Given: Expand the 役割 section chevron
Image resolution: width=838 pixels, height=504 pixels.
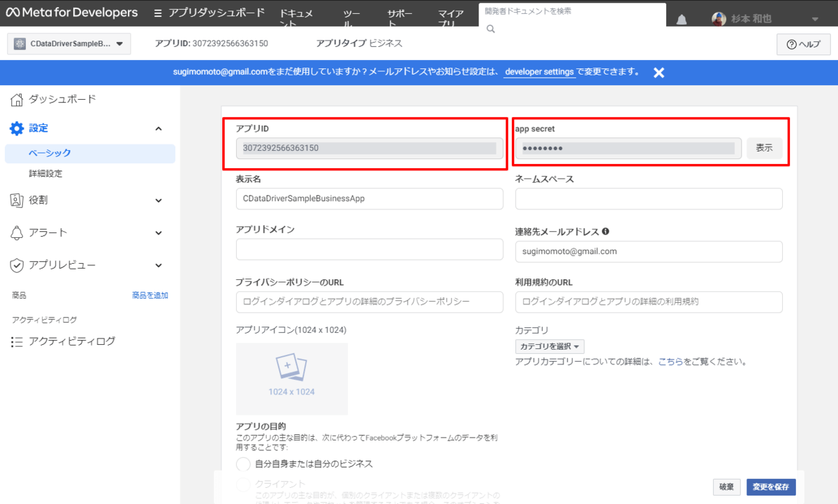Looking at the screenshot, I should (159, 200).
